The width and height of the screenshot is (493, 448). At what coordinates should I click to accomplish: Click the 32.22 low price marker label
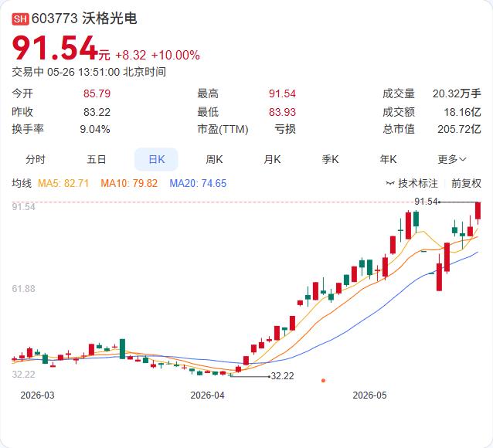click(x=282, y=376)
